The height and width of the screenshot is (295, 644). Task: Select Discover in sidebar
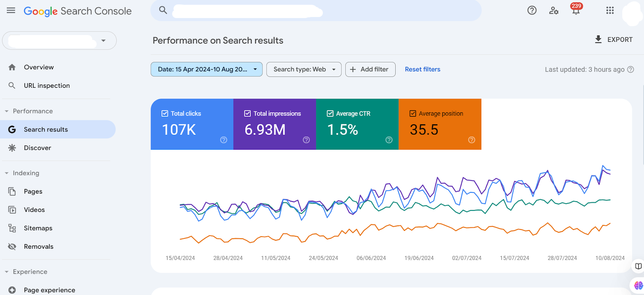[37, 148]
